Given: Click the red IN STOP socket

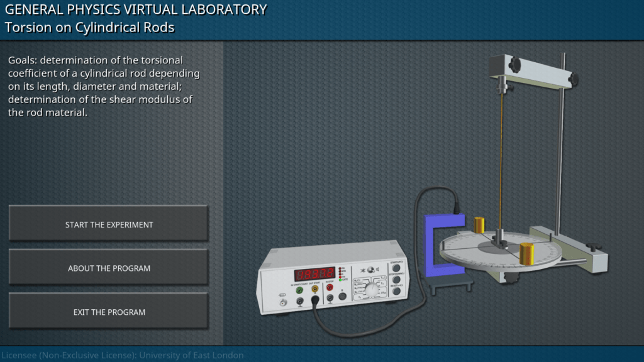Looking at the screenshot, I should pos(328,287).
